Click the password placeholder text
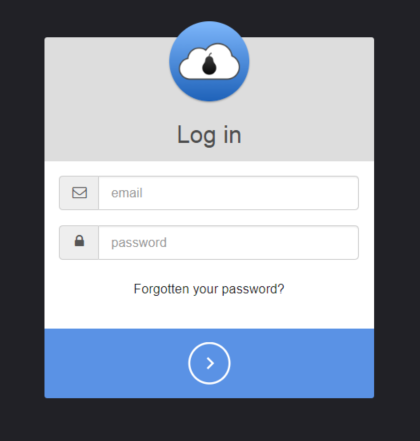The image size is (420, 441). pos(139,243)
